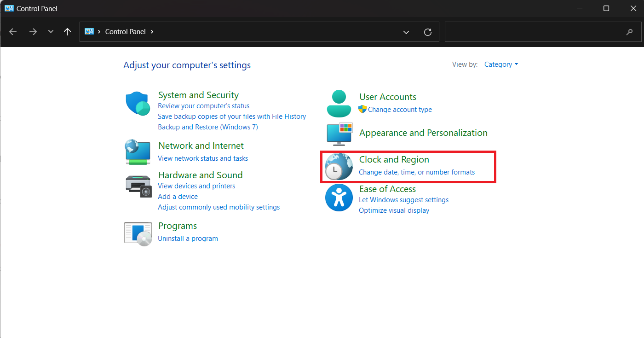Click Uninstall a program
This screenshot has height=338, width=644.
[188, 239]
